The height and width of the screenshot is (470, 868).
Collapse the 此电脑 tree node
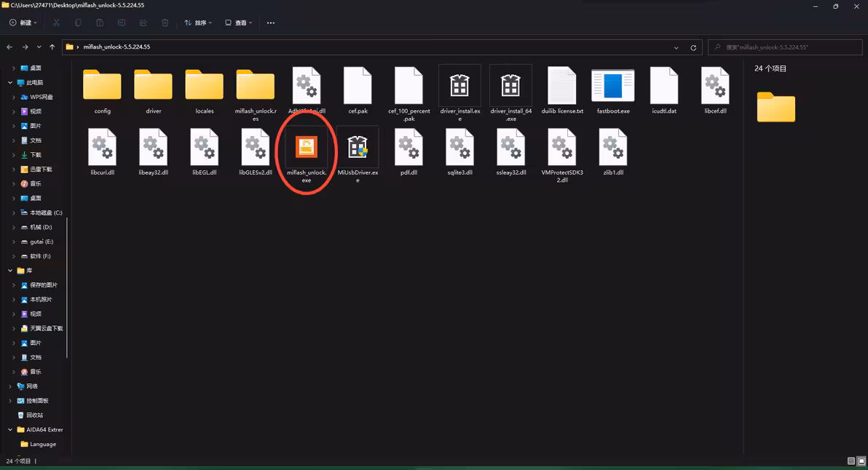tap(10, 82)
